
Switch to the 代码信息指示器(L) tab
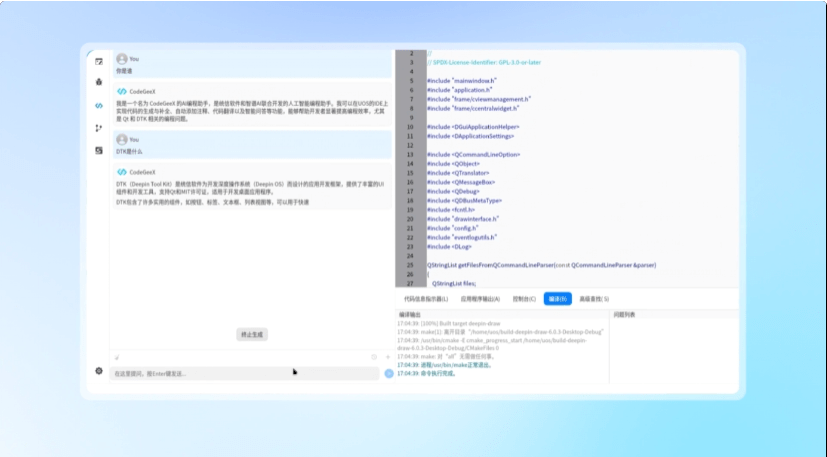coord(426,299)
